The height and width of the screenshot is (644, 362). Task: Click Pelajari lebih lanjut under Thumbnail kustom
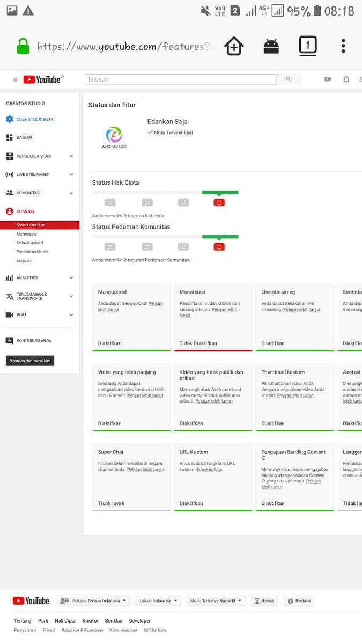(x=295, y=396)
